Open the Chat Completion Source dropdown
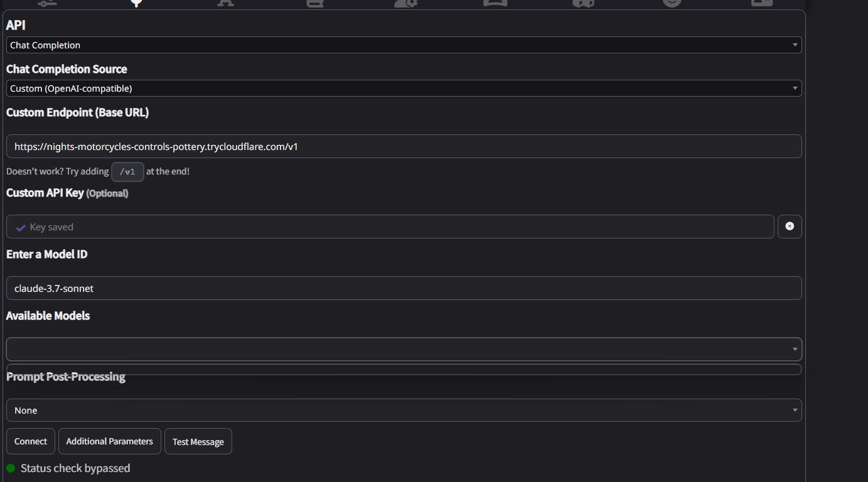The image size is (868, 482). click(404, 88)
